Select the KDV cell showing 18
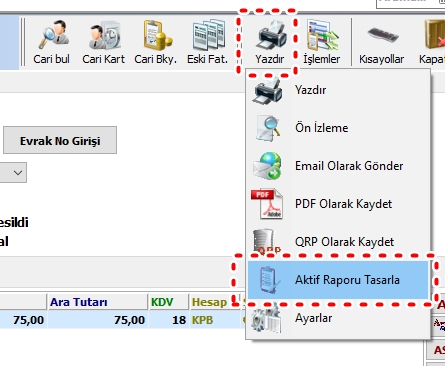The height and width of the screenshot is (366, 445). (x=169, y=320)
